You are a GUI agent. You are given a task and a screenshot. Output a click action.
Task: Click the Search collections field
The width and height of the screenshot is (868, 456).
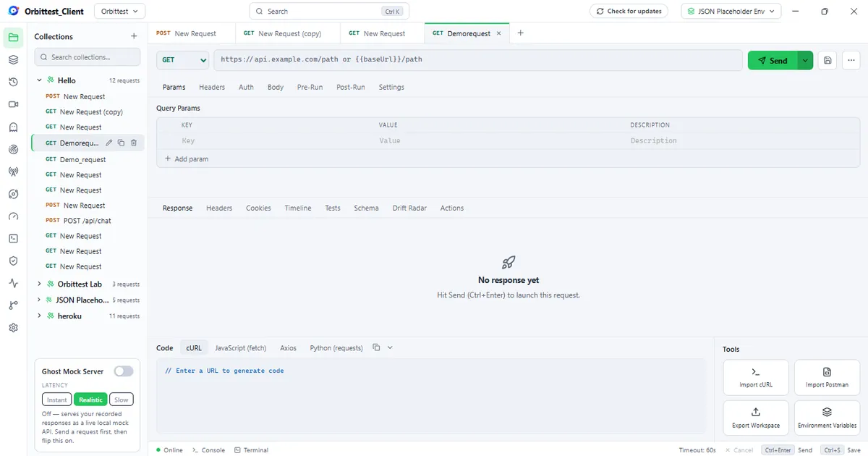pyautogui.click(x=88, y=57)
